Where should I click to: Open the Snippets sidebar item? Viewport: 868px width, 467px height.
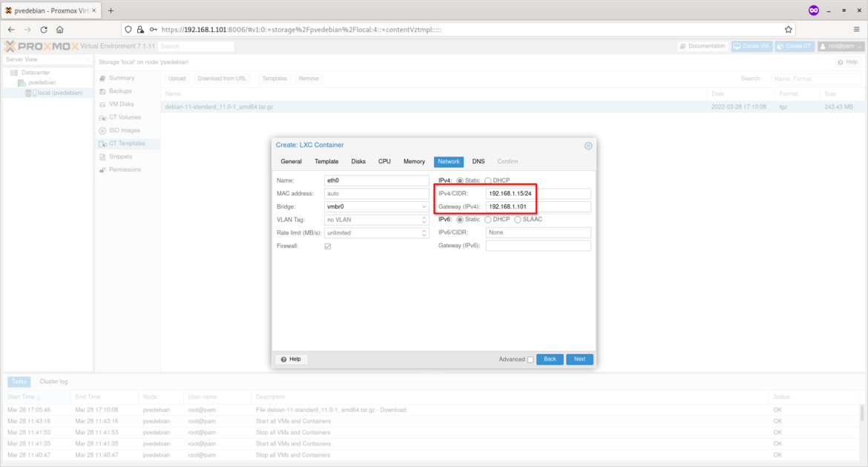(x=120, y=157)
